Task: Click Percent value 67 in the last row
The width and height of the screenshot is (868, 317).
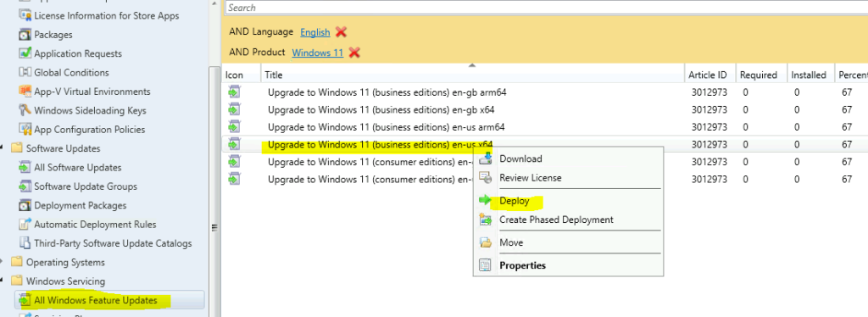Action: [x=847, y=179]
